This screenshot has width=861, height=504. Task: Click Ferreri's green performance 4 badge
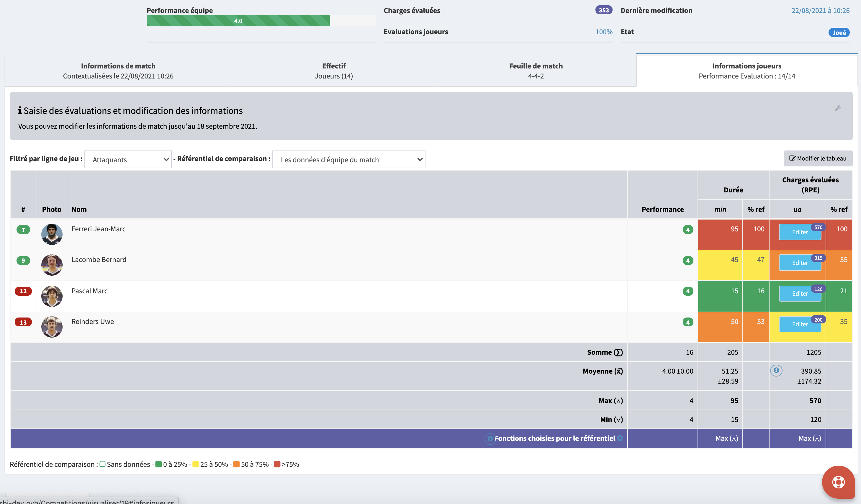click(688, 230)
